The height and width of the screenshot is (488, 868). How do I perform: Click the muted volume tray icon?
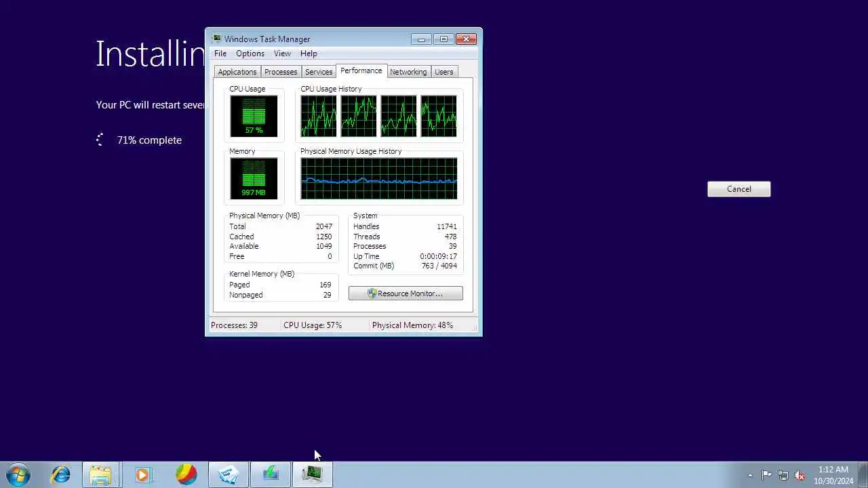[800, 475]
